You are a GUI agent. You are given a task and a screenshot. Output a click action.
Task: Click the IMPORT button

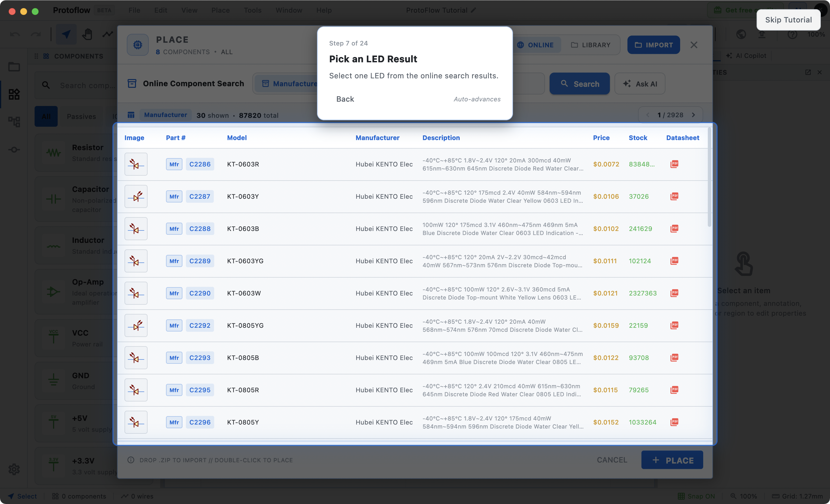point(654,45)
